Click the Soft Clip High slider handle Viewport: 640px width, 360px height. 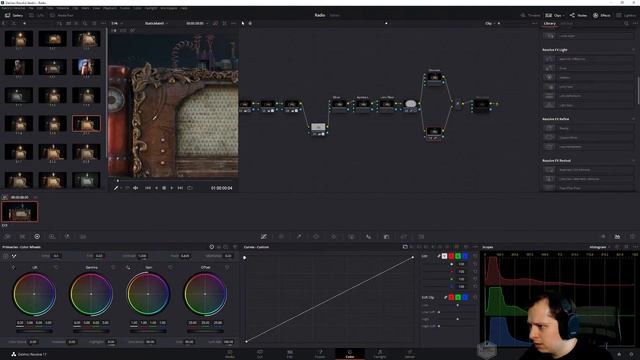tap(458, 319)
